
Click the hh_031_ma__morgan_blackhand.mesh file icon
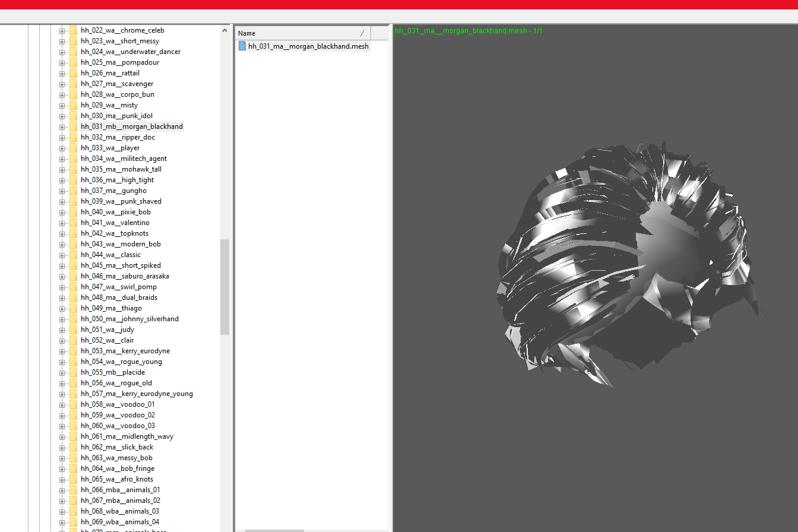click(242, 46)
